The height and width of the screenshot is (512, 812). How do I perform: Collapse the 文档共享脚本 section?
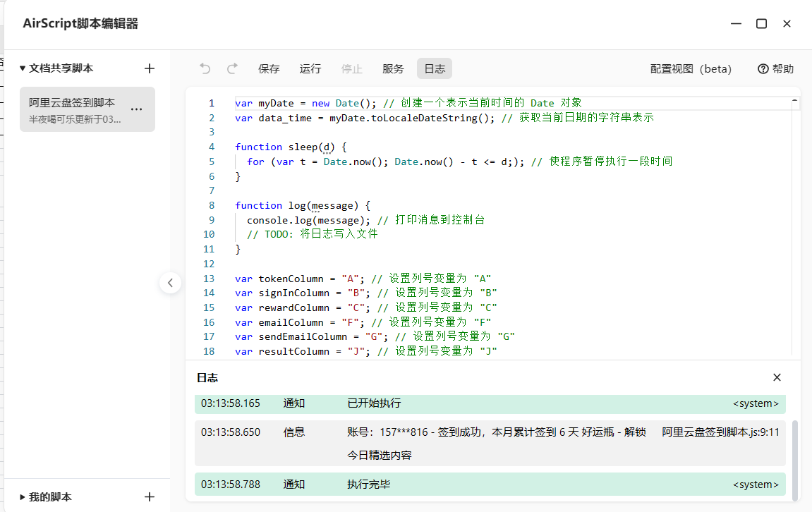23,68
